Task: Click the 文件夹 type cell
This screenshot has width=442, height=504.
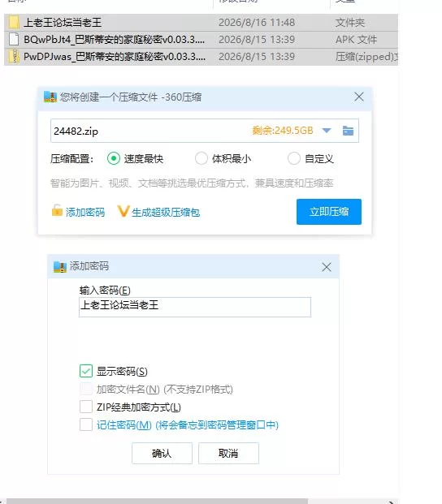Action: point(350,23)
